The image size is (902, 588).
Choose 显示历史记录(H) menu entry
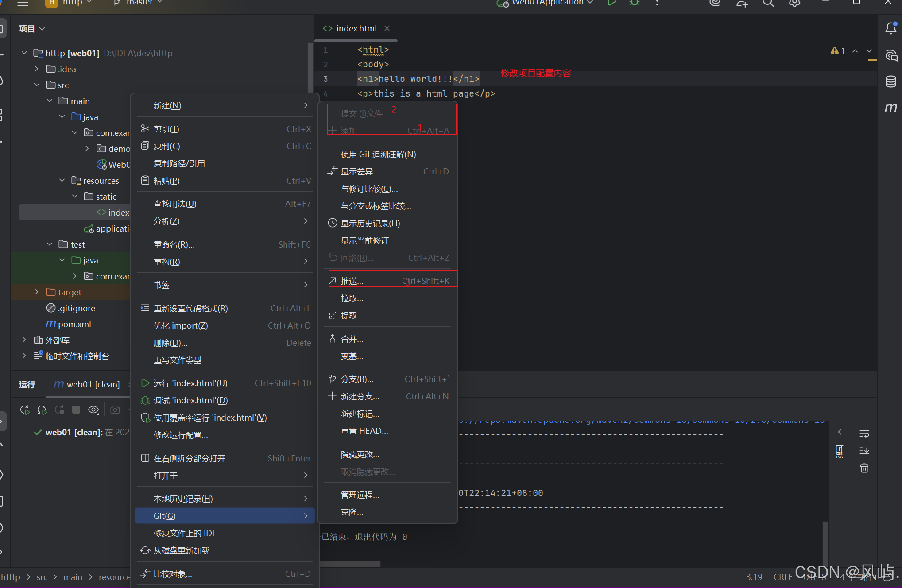point(370,223)
